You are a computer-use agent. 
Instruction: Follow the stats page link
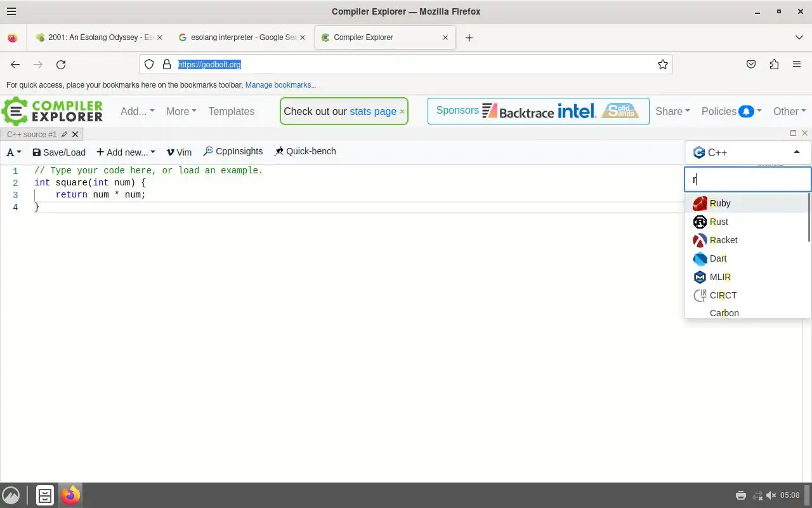(373, 111)
